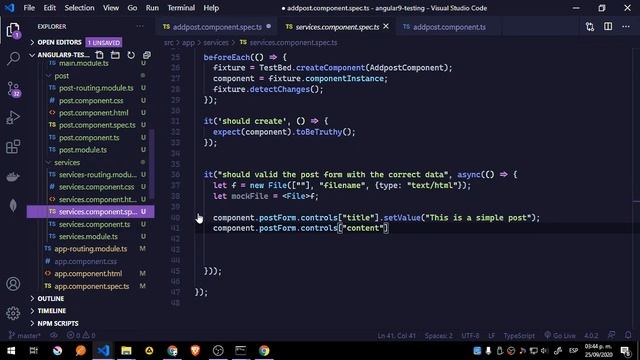Screen dimensions: 640x360
Task: Open Explorer views and more actions menu
Action: coord(140,27)
